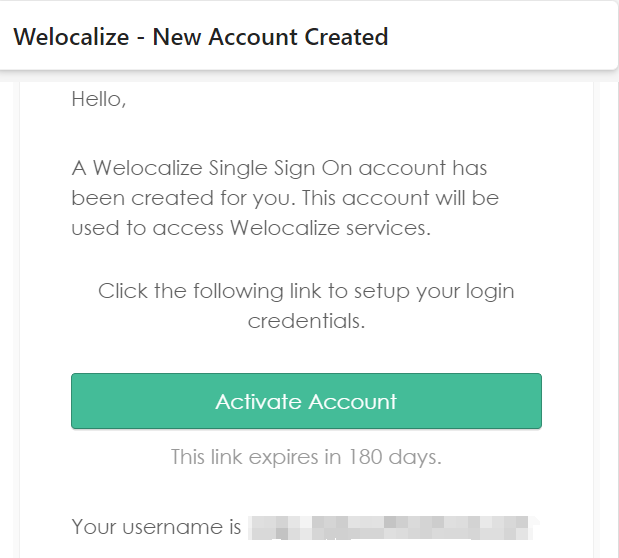Click the word "Activate" on the green button

258,401
